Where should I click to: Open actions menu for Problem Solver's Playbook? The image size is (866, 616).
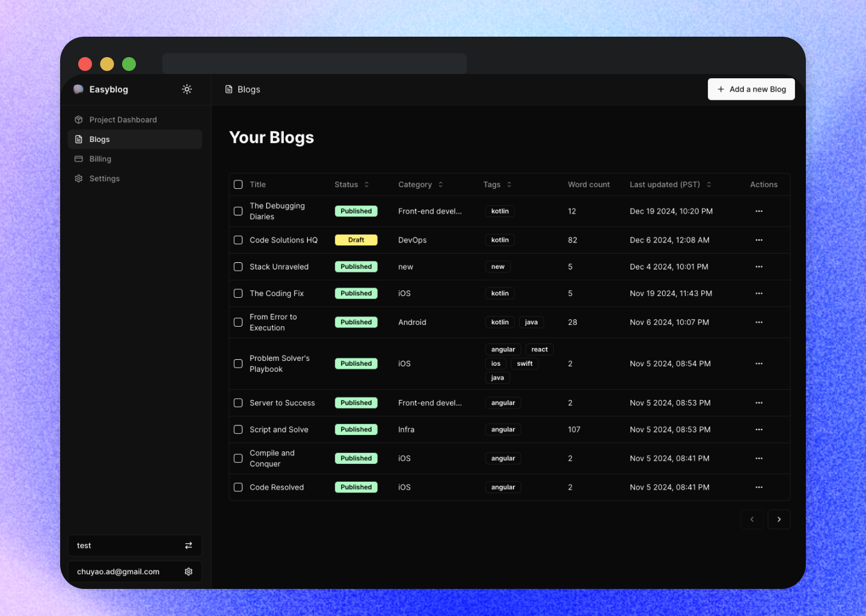click(x=759, y=363)
